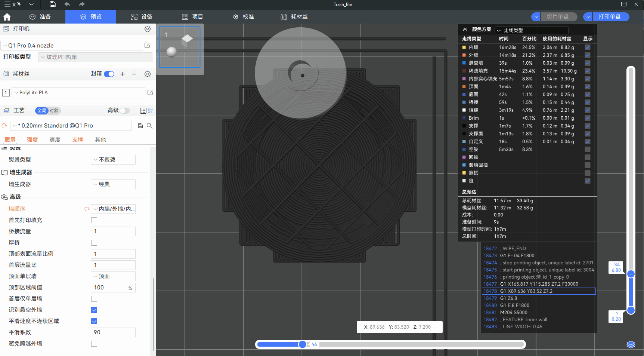Click the undo arrow icon
Viewport: 644px width, 356px height.
tap(67, 4)
